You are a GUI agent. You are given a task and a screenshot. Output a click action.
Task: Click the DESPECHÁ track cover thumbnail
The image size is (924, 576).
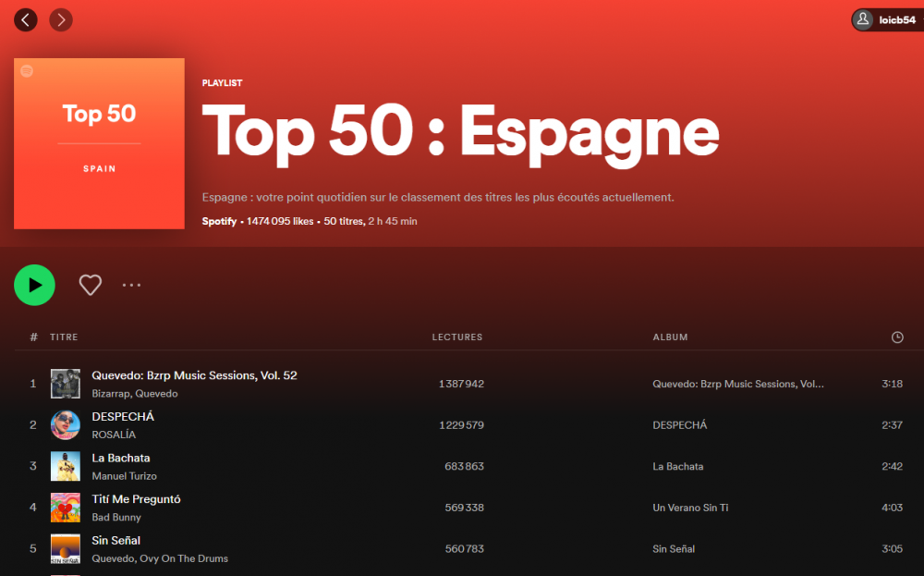point(66,425)
